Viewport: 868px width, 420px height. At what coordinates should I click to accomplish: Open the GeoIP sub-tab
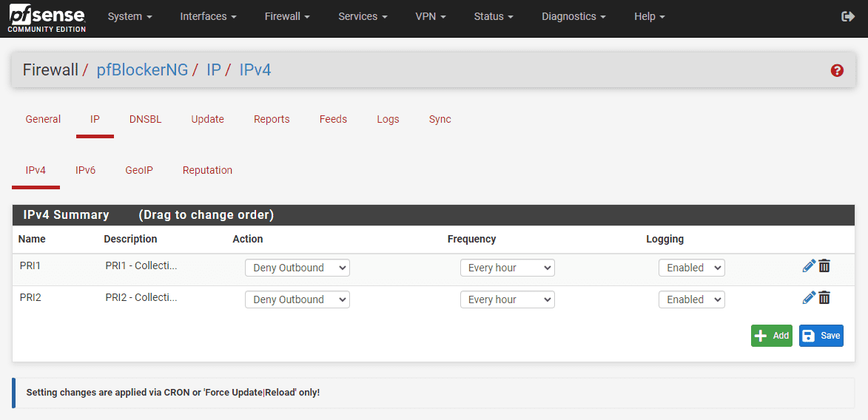click(139, 170)
